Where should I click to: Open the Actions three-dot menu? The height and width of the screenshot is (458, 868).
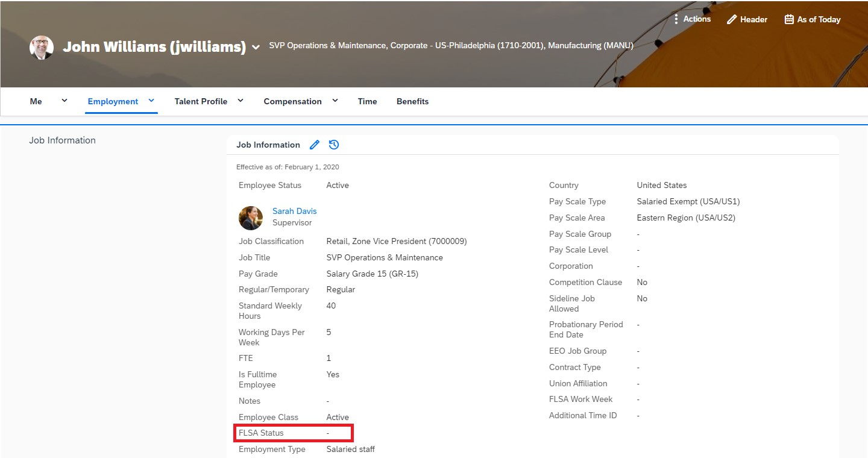tap(676, 19)
